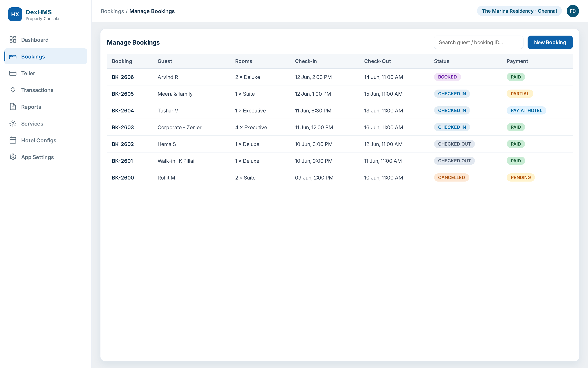The width and height of the screenshot is (588, 368).
Task: Click the Services sun icon
Action: pos(13,123)
